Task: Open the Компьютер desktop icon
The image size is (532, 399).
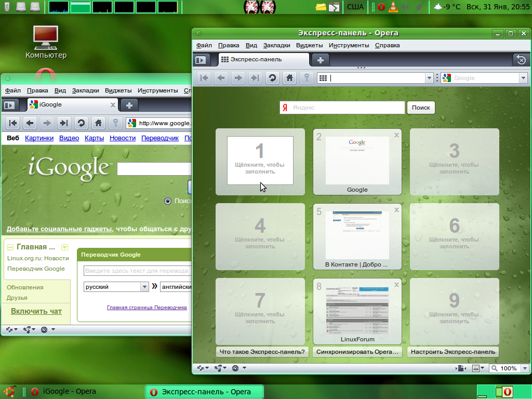Action: [46, 42]
